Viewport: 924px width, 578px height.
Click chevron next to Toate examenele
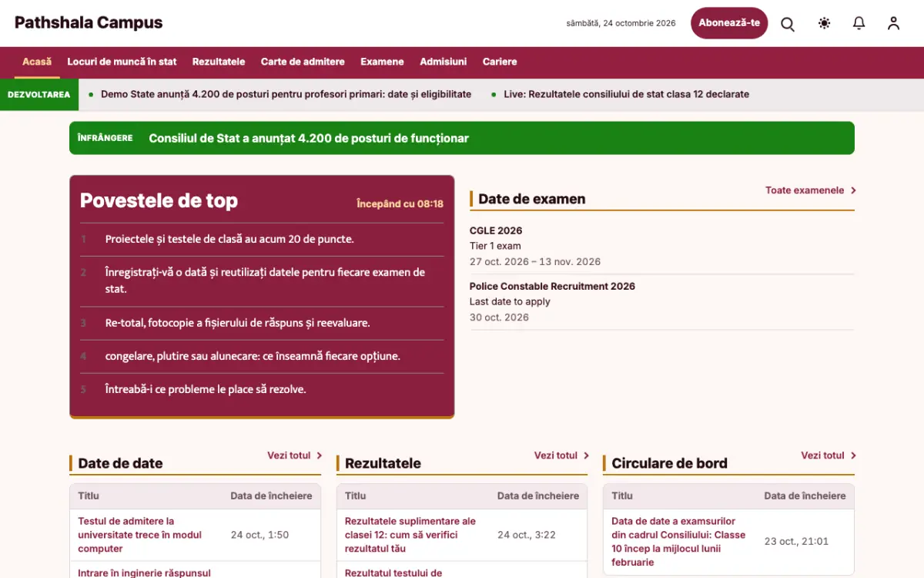pos(853,190)
